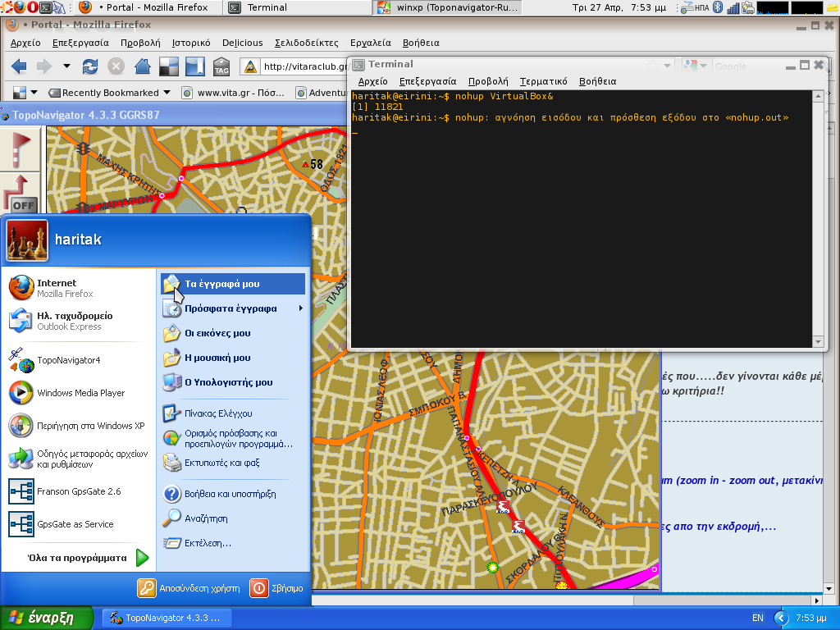Open the Recently Bookmarked dropdown
Viewport: 840px width, 630px height.
point(110,93)
